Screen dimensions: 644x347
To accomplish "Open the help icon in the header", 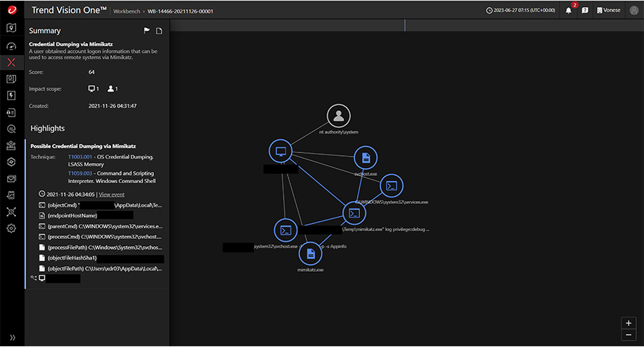I will pos(585,11).
